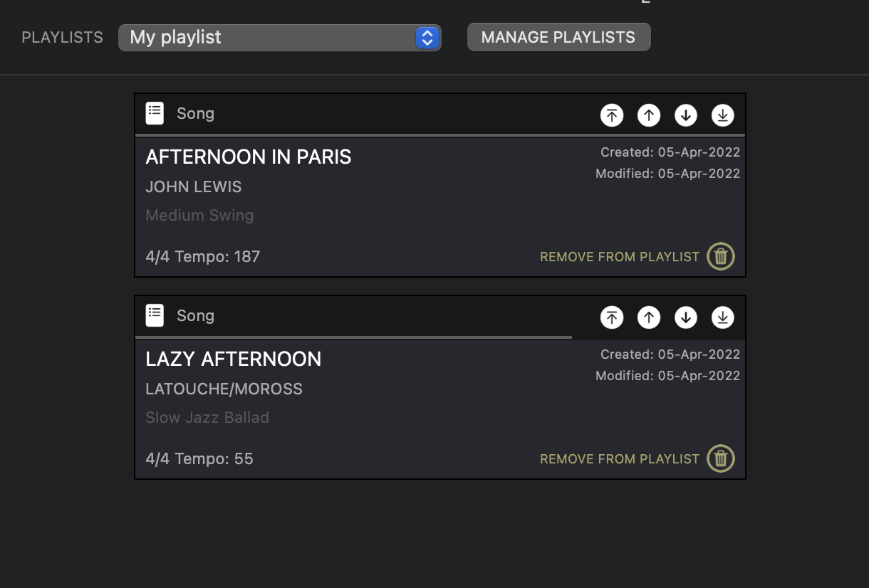Move Afternoon in Paris up one position
Image resolution: width=869 pixels, height=588 pixels.
[649, 115]
